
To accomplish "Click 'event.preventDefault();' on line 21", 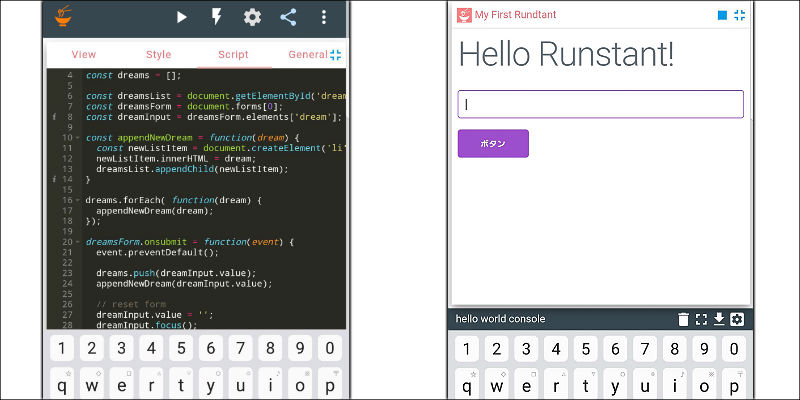I will pyautogui.click(x=157, y=253).
